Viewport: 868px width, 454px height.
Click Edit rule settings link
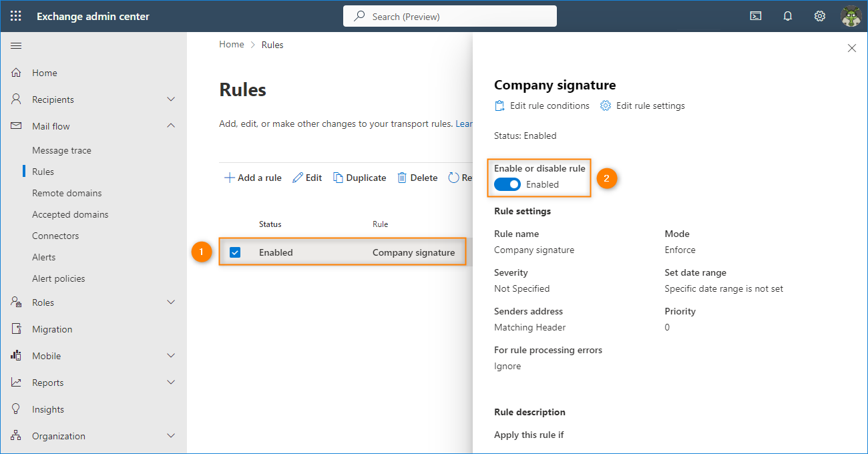point(650,105)
